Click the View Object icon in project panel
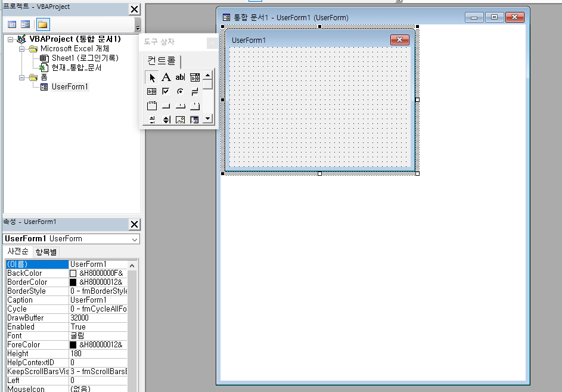 [x=26, y=24]
